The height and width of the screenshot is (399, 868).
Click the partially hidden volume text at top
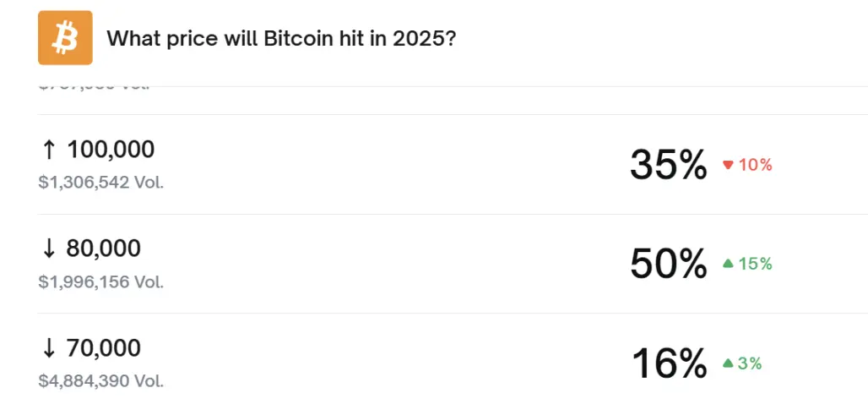(93, 87)
